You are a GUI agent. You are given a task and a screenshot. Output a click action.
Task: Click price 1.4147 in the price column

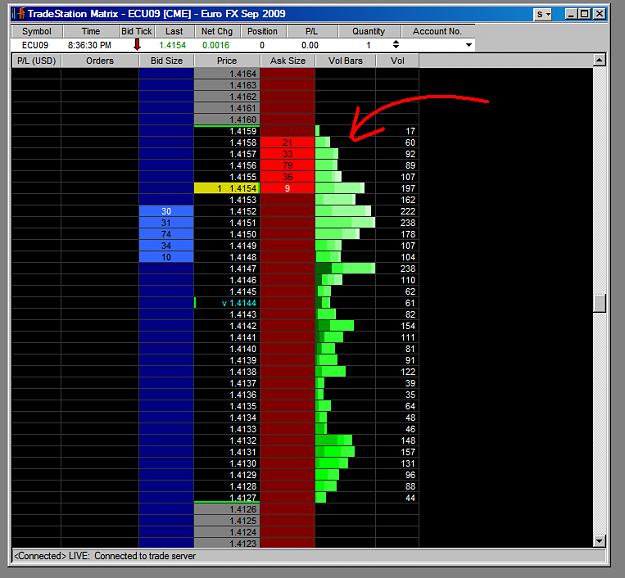coord(227,269)
